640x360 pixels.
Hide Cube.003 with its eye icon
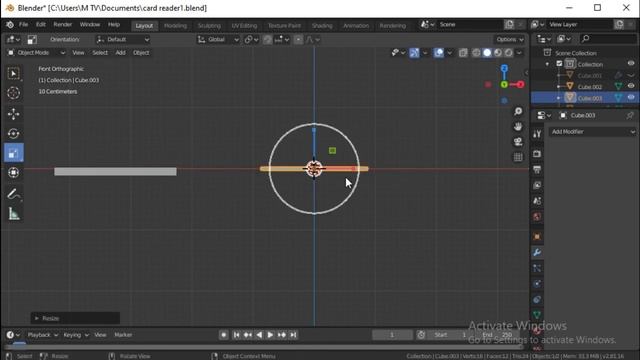(x=631, y=98)
